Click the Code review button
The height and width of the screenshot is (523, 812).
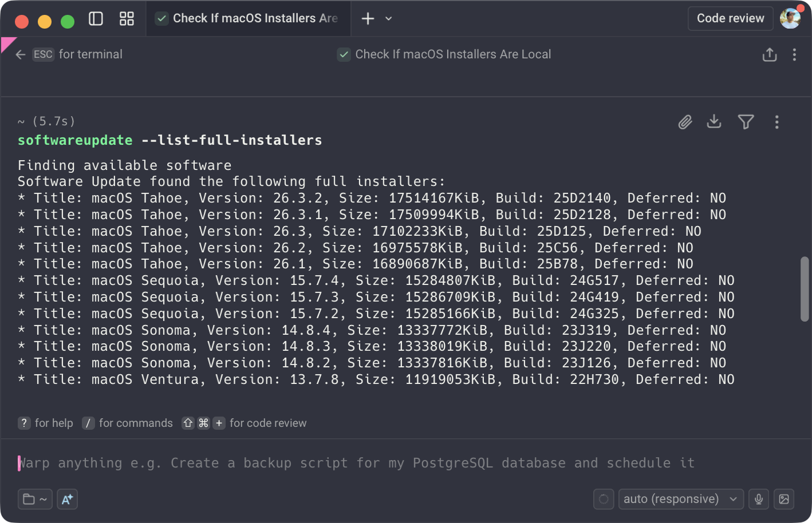(x=730, y=18)
